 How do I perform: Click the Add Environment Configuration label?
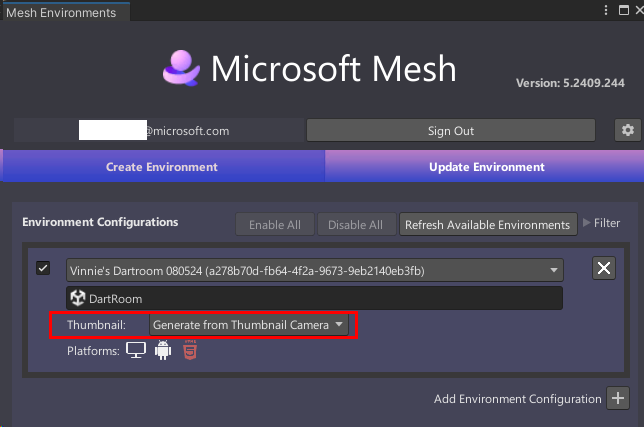[518, 399]
